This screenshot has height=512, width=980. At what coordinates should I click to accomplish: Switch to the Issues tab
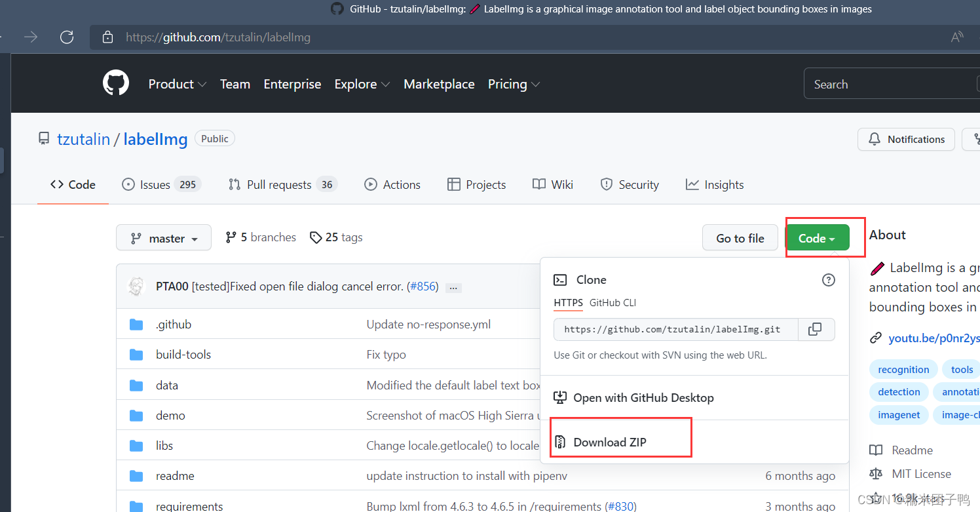[161, 185]
